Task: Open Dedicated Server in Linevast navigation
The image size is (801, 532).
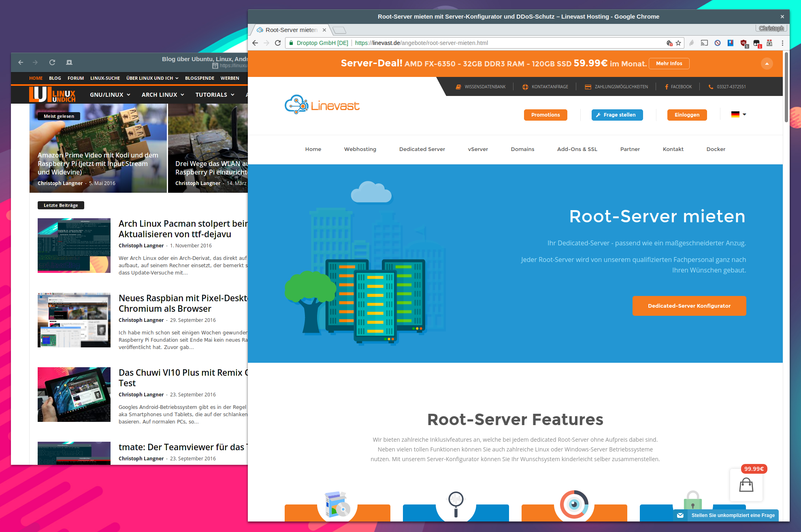Action: click(x=422, y=149)
